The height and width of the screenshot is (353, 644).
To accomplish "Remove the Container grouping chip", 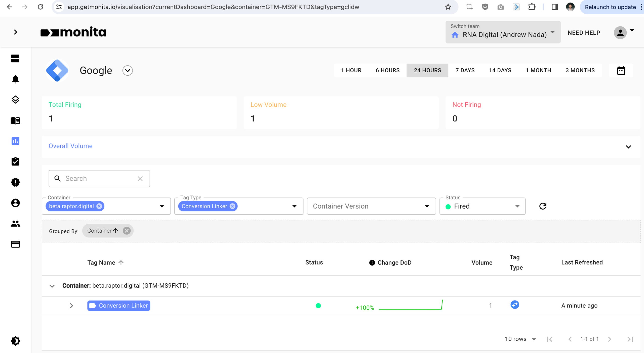I will pyautogui.click(x=127, y=231).
